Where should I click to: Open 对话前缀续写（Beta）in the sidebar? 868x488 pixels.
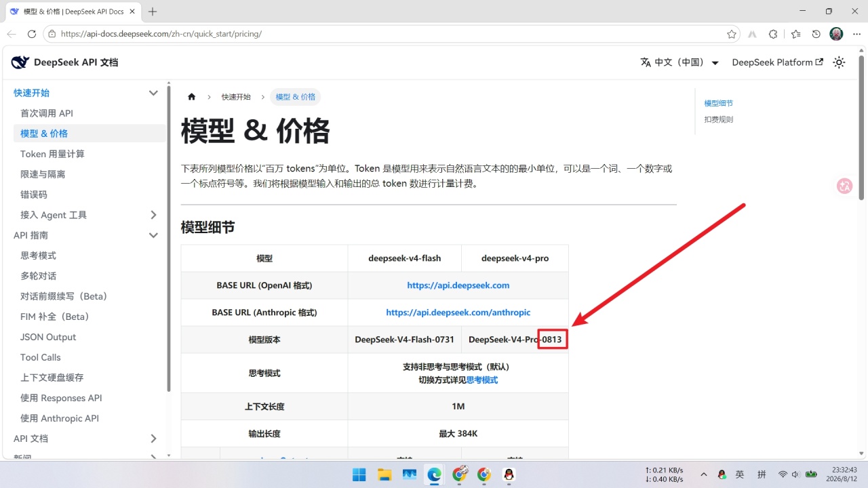[64, 296]
